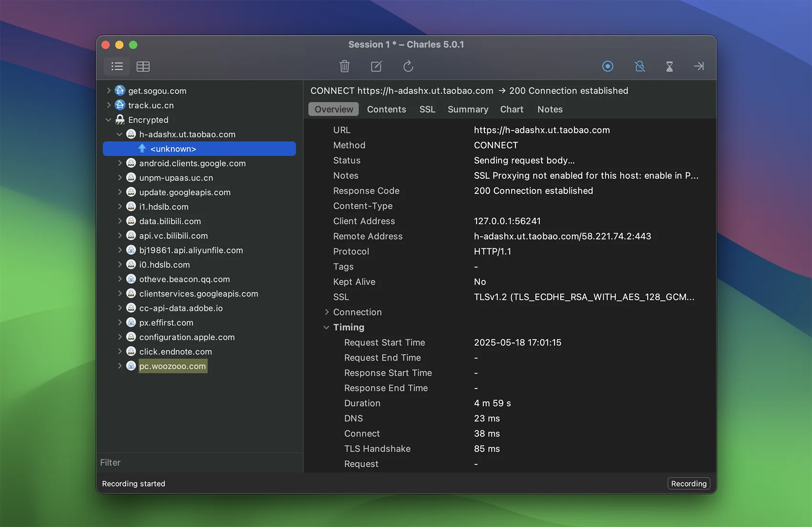Click the Remote Address value
The width and height of the screenshot is (812, 527).
[562, 236]
